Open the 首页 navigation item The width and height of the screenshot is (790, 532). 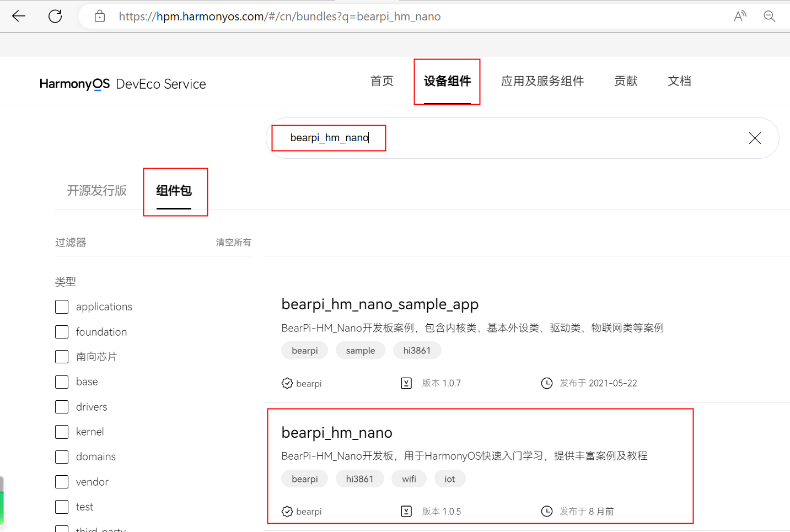(x=382, y=81)
